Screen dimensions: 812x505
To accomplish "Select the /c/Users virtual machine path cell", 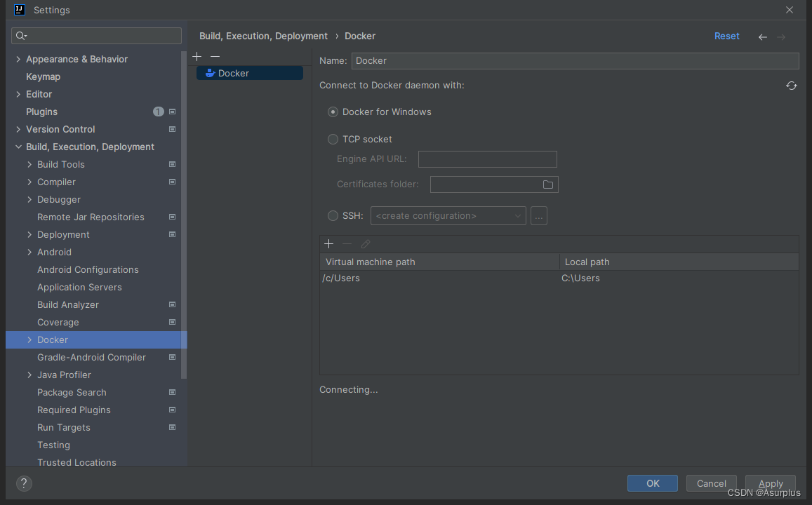I will coord(439,278).
